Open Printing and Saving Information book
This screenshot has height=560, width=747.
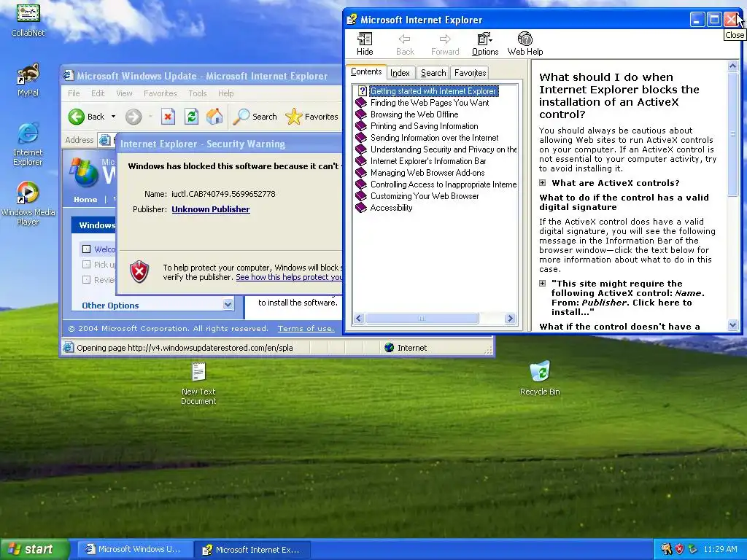tap(417, 126)
